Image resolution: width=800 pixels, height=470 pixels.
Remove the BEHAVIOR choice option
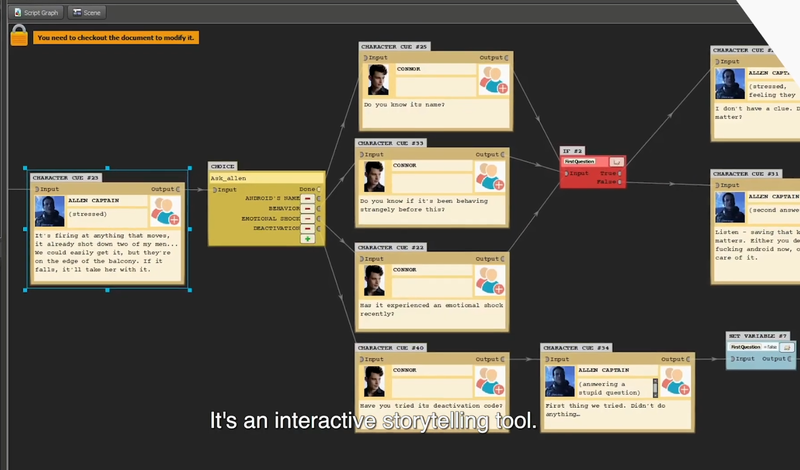[x=307, y=208]
